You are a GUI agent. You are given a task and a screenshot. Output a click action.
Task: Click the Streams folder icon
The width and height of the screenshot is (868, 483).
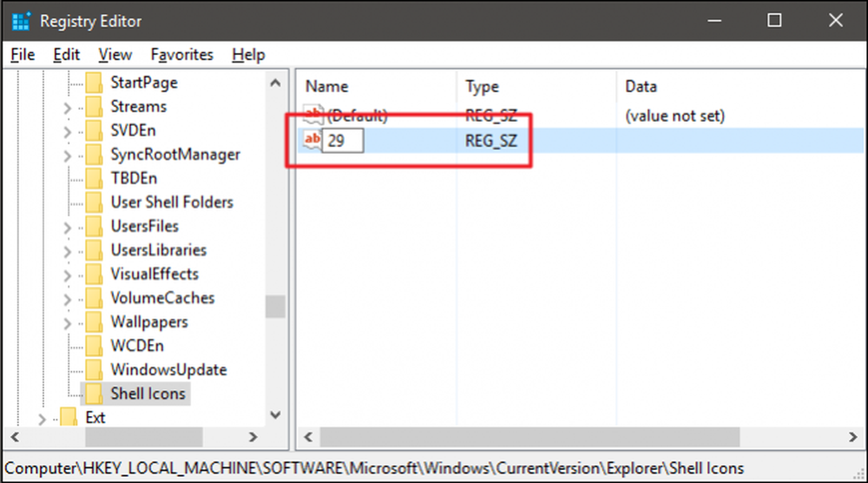[x=94, y=106]
